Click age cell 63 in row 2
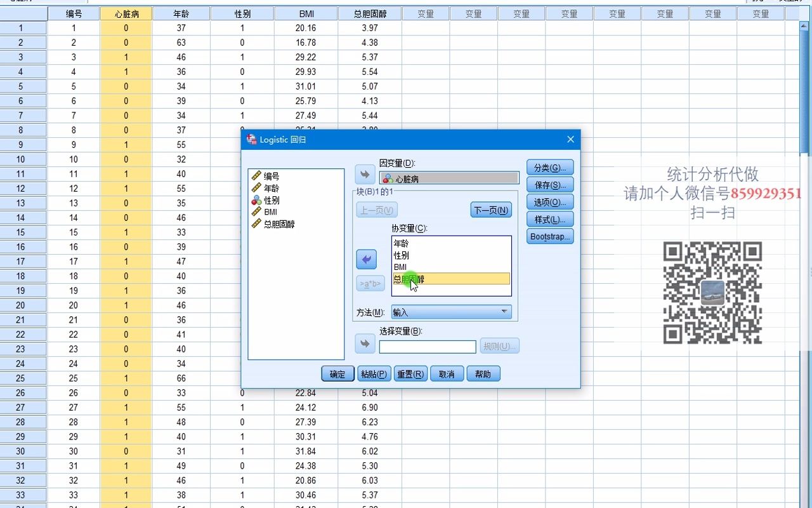Viewport: 812px width, 508px height. tap(181, 43)
